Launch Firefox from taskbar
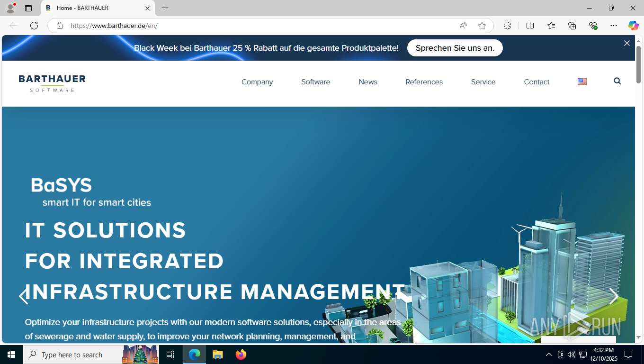 [x=241, y=355]
